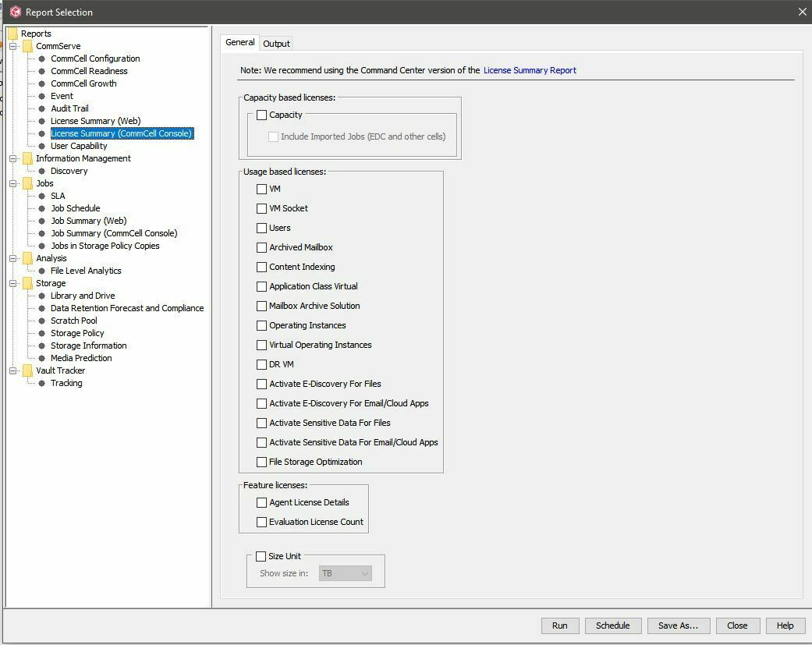The height and width of the screenshot is (645, 812).
Task: Tick the VM Socket checkbox
Action: [x=261, y=208]
